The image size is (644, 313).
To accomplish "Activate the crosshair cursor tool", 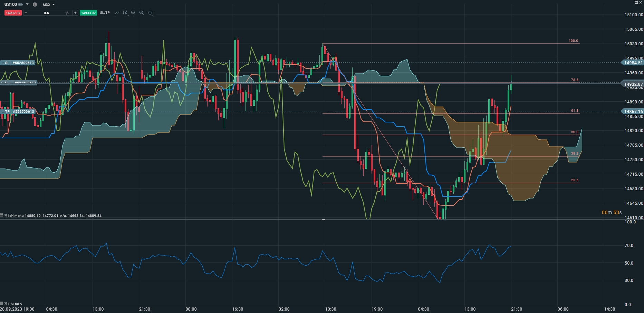I will point(150,13).
